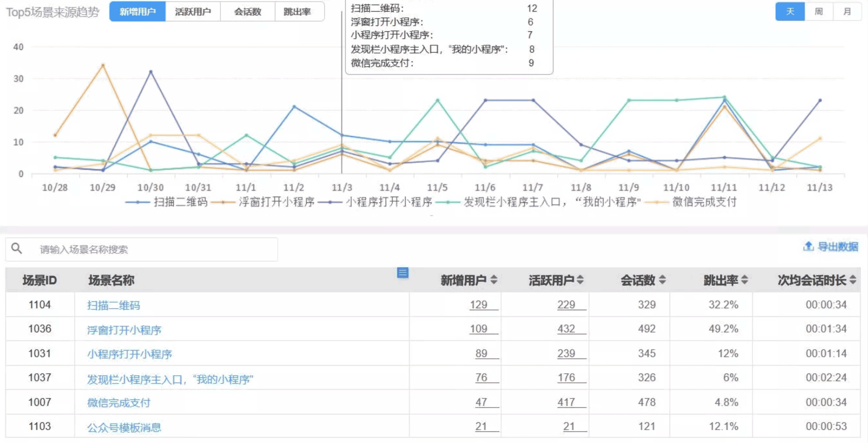Sort the table by 会话数 using its sort arrows
The image size is (868, 443).
662,280
